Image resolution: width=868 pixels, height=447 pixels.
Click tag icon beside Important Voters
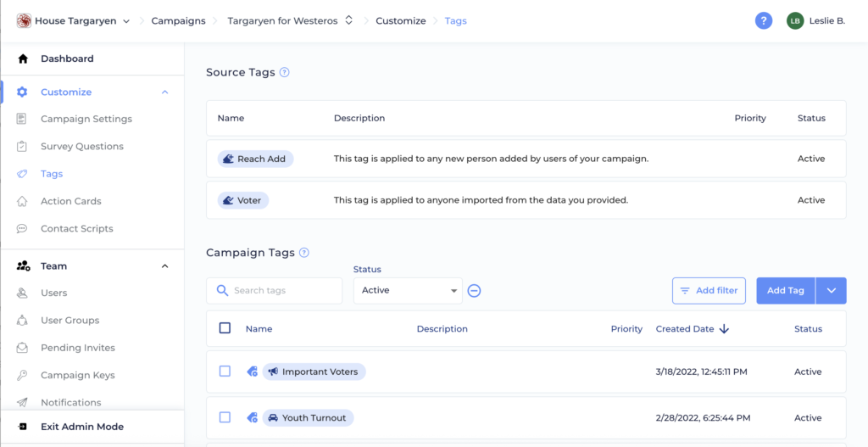pos(252,372)
